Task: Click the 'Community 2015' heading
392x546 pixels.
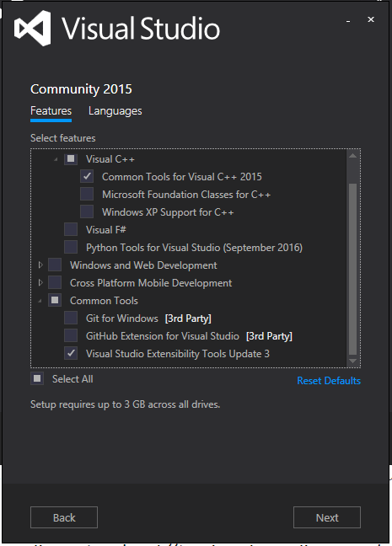Action: [x=81, y=89]
